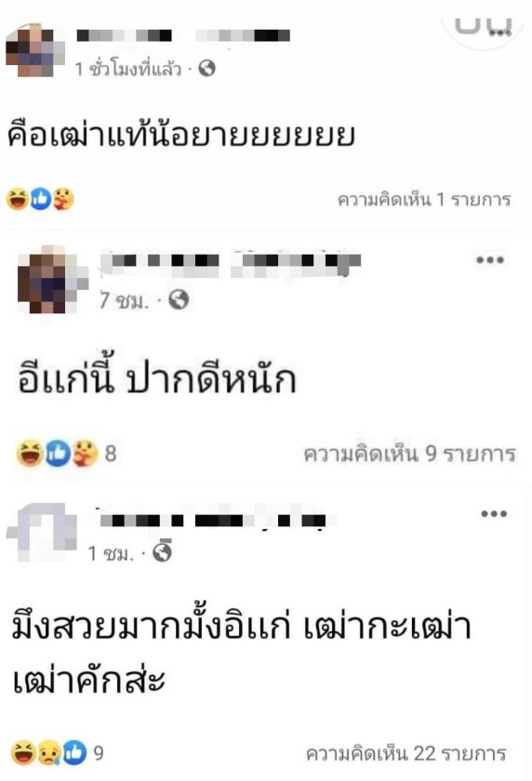Click the globe privacy icon beside 1 ชม.
Image resolution: width=532 pixels, height=781 pixels.
click(x=163, y=552)
